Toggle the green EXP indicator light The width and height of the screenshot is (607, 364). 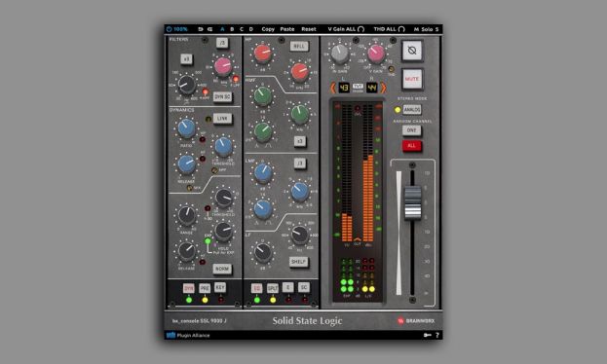[x=208, y=241]
